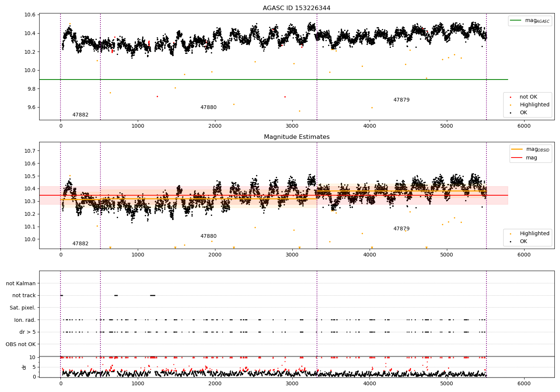The width and height of the screenshot is (560, 392).
Task: Click obsid label 47879 in middle plot
Action: (401, 229)
